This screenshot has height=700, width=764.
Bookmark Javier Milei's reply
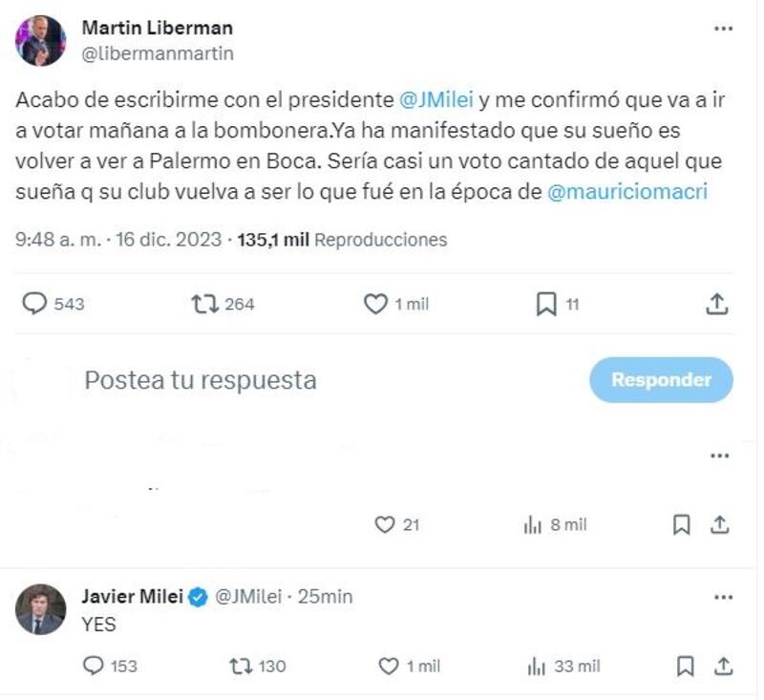click(x=682, y=666)
